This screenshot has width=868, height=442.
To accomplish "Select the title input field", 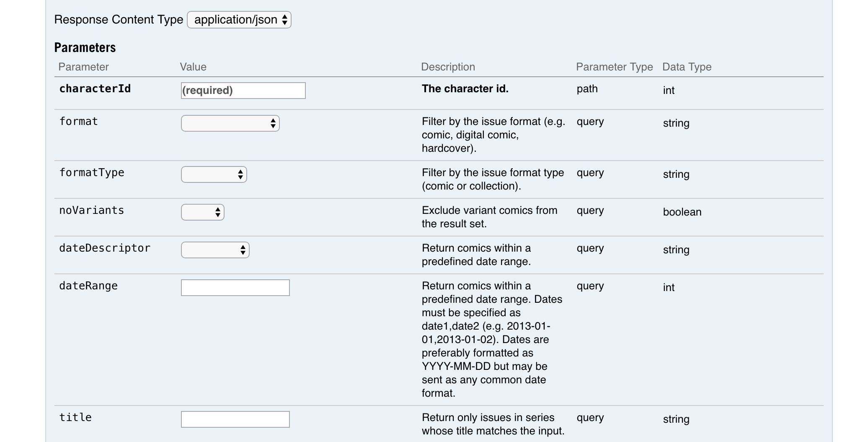I will [x=235, y=419].
